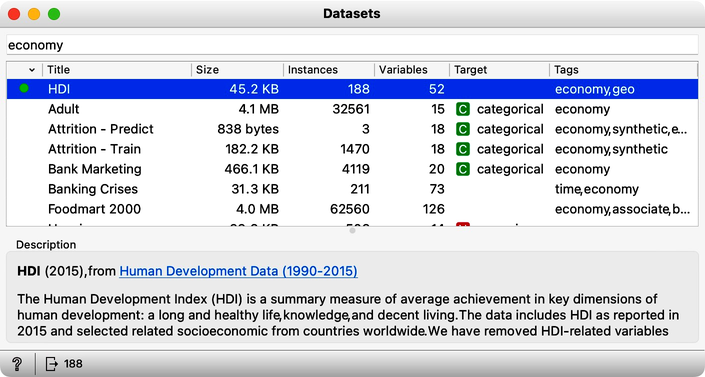Sort datasets by the Instances column header

[329, 70]
